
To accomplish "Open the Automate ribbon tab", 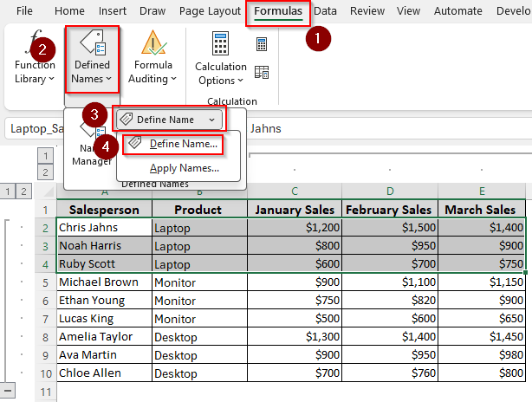I will coord(458,11).
